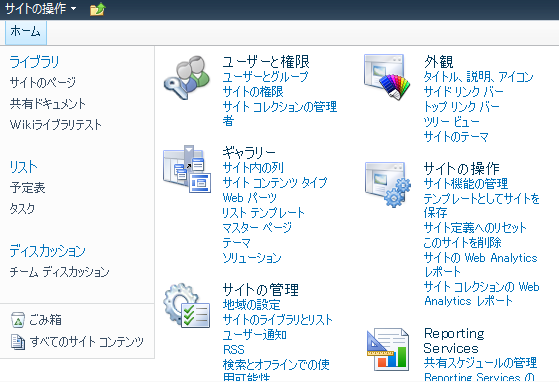Click the Look and Feel color palette icon
The image size is (559, 382).
387,76
